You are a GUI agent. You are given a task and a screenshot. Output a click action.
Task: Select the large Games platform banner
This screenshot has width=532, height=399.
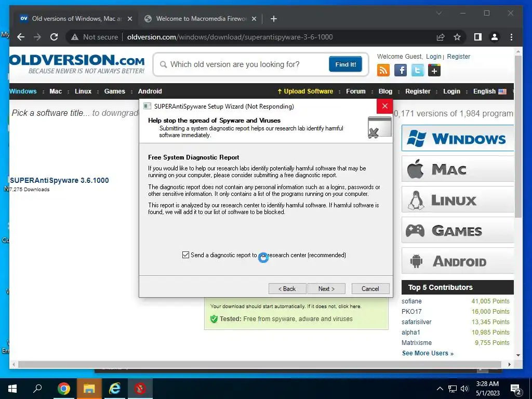click(x=458, y=230)
